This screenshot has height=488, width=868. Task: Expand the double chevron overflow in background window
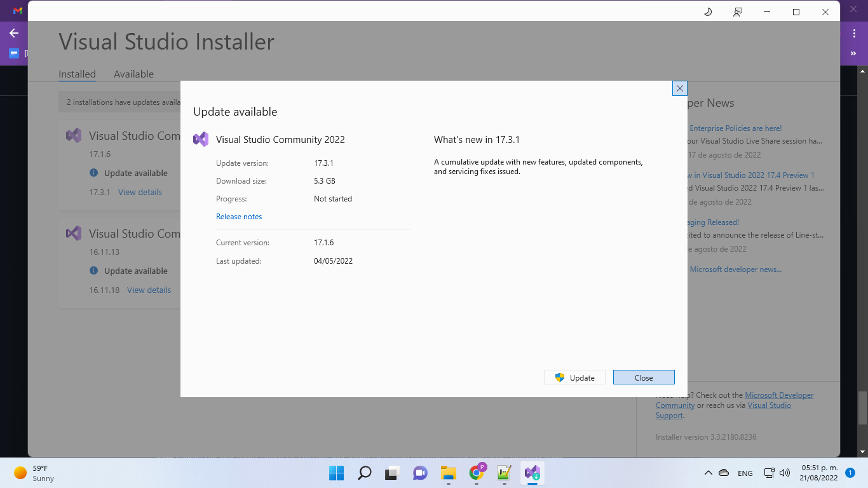tap(854, 54)
